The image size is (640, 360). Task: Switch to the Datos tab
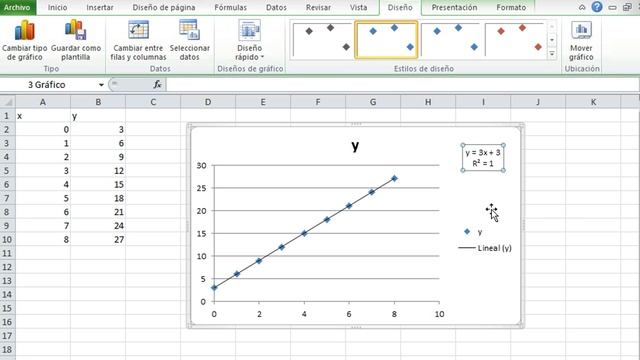(x=276, y=7)
